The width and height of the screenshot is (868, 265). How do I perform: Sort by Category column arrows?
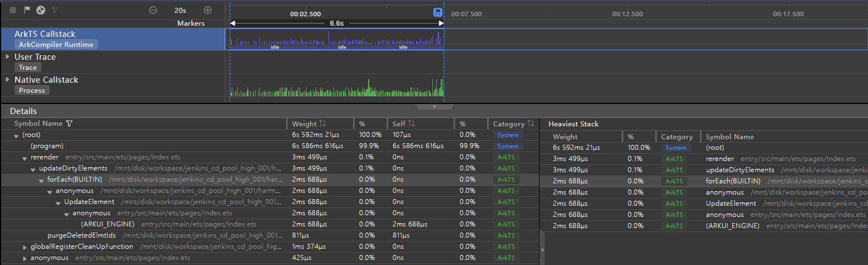coord(531,124)
